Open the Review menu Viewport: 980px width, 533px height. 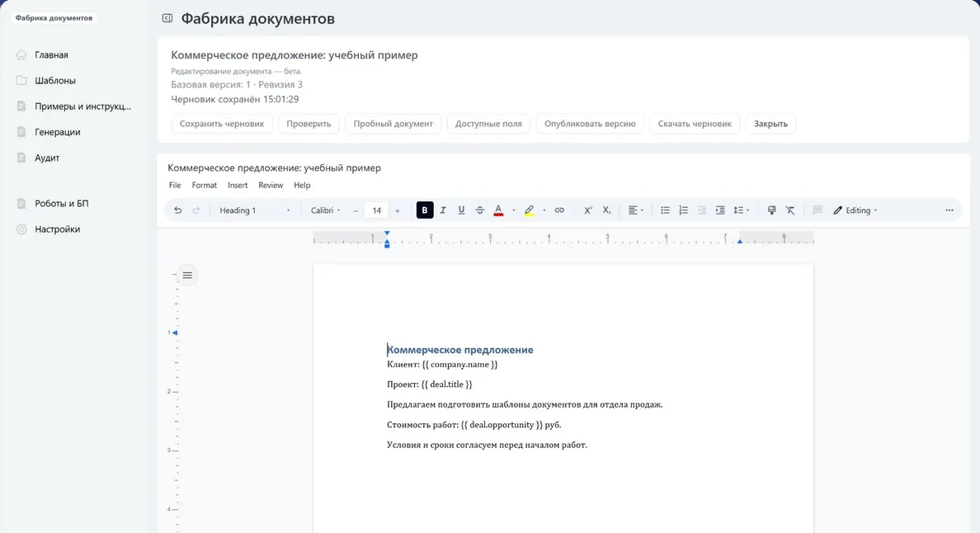coord(271,185)
